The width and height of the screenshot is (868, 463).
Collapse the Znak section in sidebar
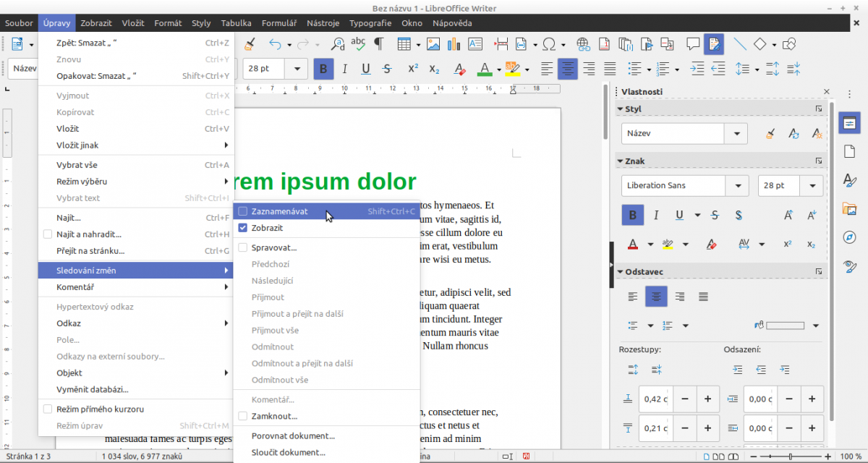pyautogui.click(x=621, y=161)
